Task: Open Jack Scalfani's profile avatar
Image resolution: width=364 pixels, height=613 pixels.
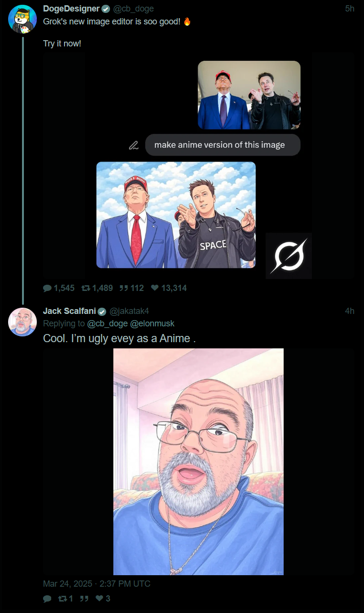Action: (x=22, y=322)
